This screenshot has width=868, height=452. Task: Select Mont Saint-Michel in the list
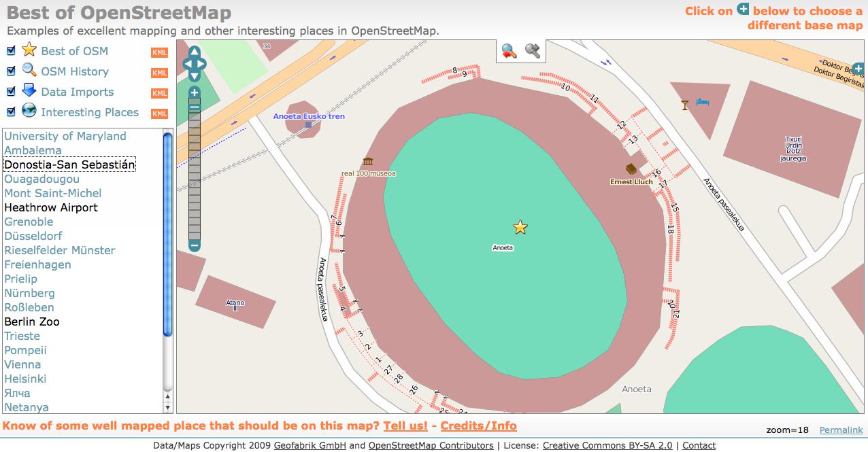pos(53,193)
